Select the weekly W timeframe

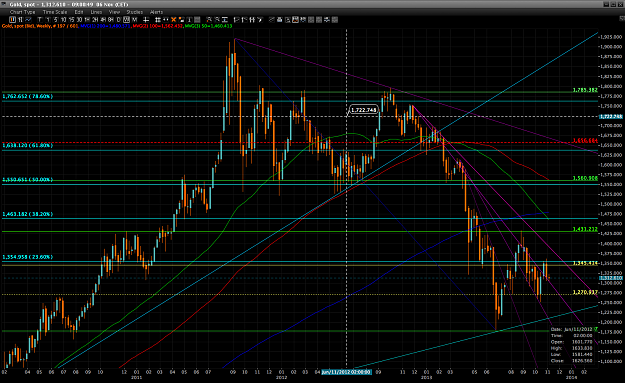tap(126, 20)
